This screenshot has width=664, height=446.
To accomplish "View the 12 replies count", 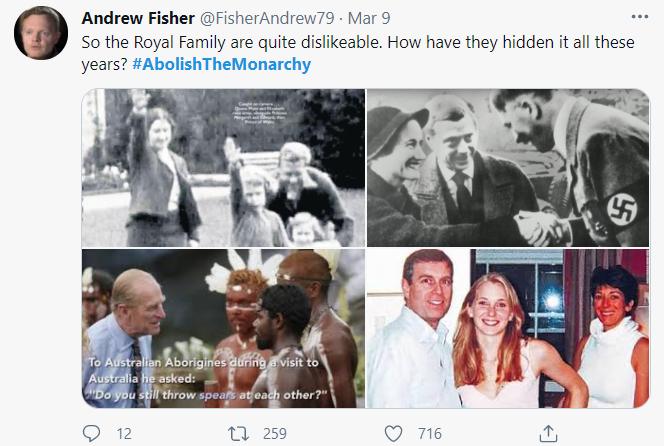I will pyautogui.click(x=125, y=433).
